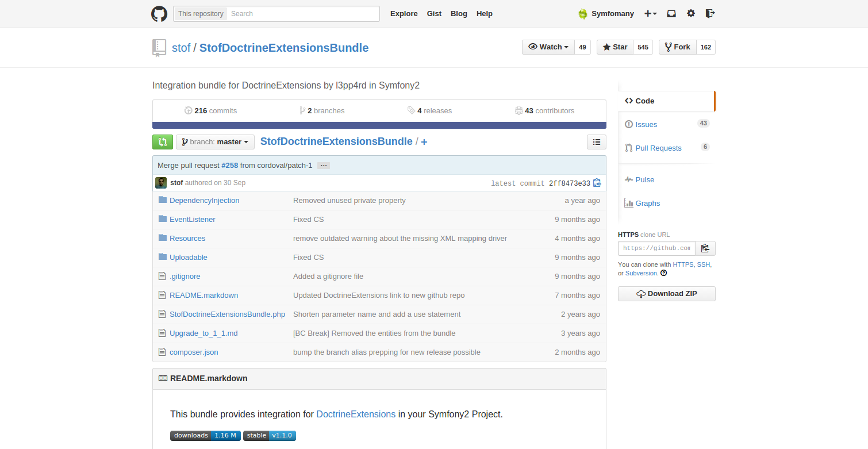Open pull request #258 link

(229, 165)
